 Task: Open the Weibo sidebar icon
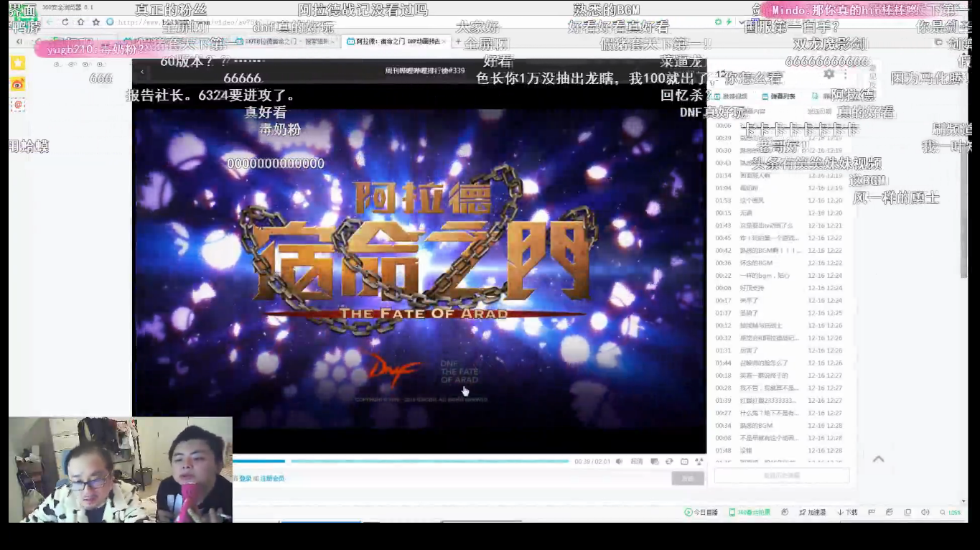[18, 84]
